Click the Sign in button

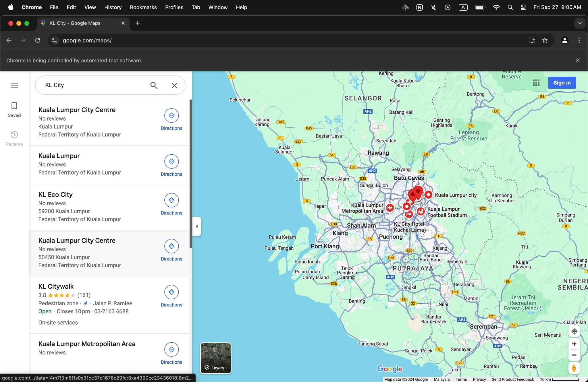click(562, 83)
